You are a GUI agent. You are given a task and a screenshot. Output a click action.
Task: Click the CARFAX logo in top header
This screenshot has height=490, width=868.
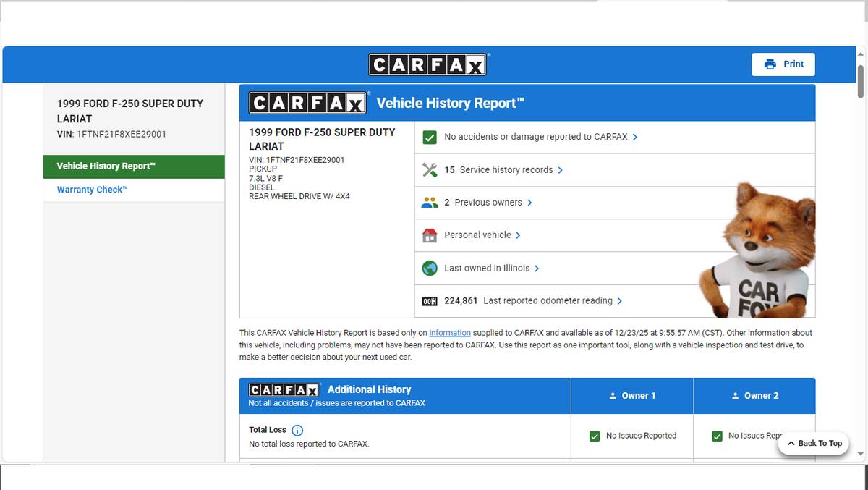point(427,64)
